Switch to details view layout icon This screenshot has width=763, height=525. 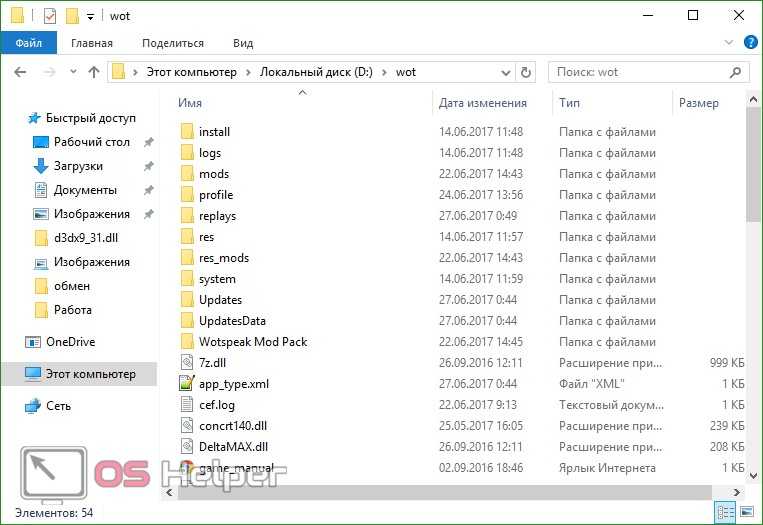[x=726, y=512]
